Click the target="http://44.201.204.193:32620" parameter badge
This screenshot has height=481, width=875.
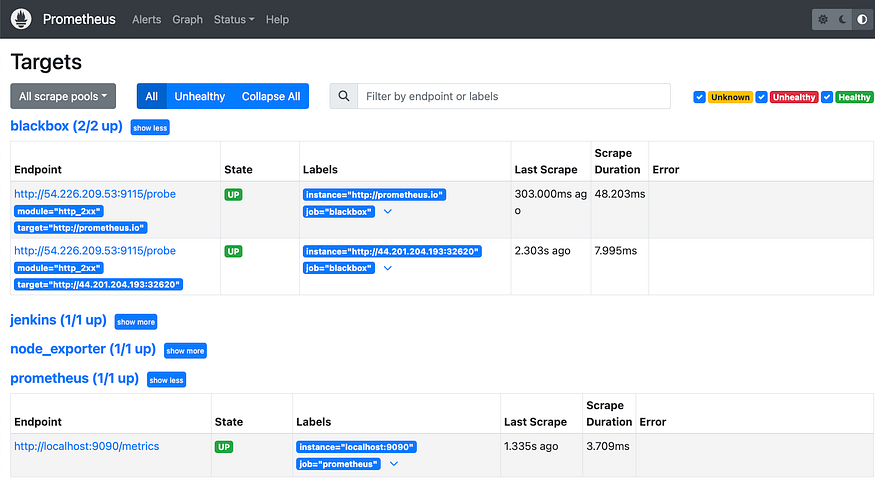coord(99,285)
